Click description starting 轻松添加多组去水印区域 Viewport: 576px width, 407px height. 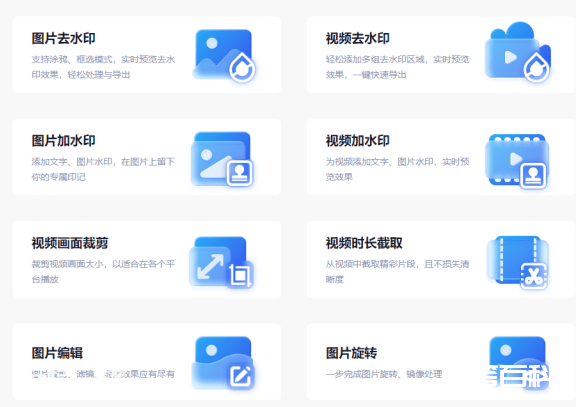[397, 67]
